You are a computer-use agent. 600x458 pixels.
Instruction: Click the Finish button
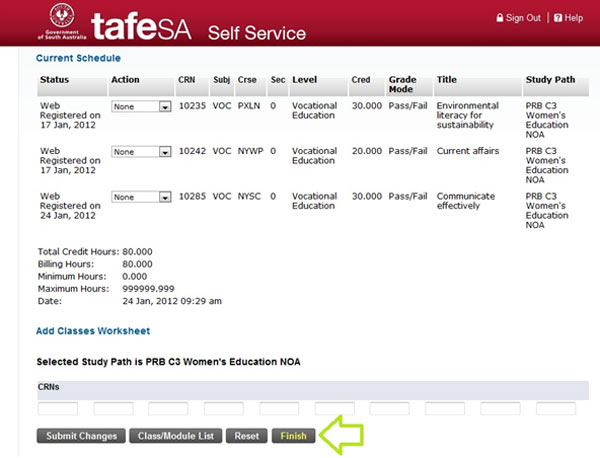click(293, 436)
